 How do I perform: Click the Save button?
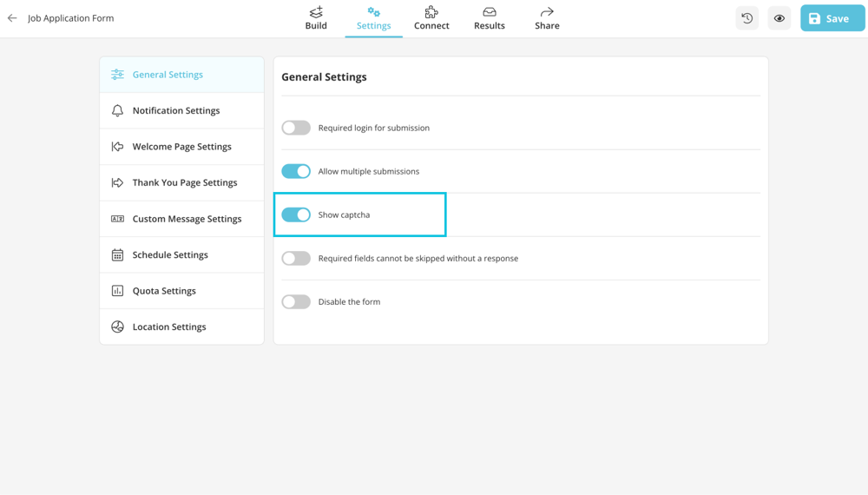[832, 18]
